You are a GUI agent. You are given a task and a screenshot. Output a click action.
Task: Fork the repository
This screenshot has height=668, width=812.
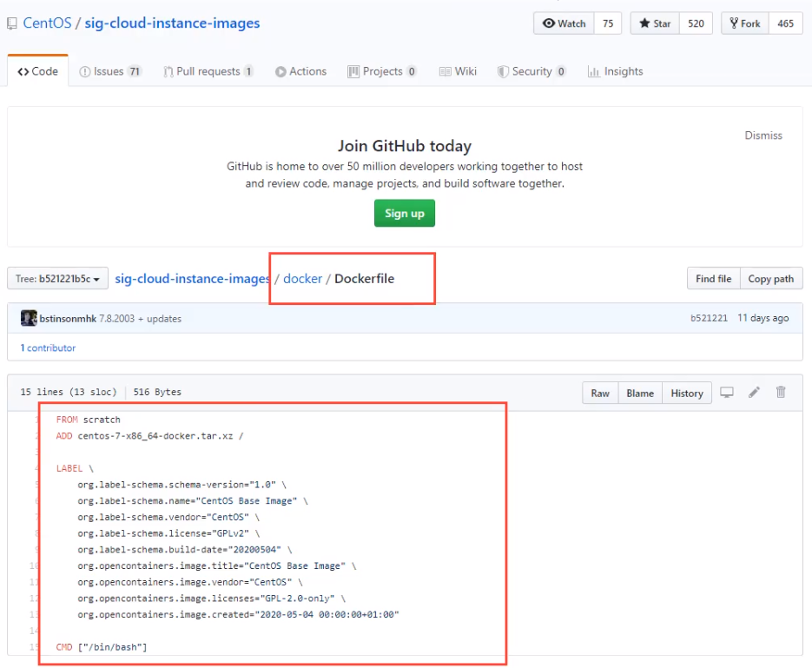[744, 23]
